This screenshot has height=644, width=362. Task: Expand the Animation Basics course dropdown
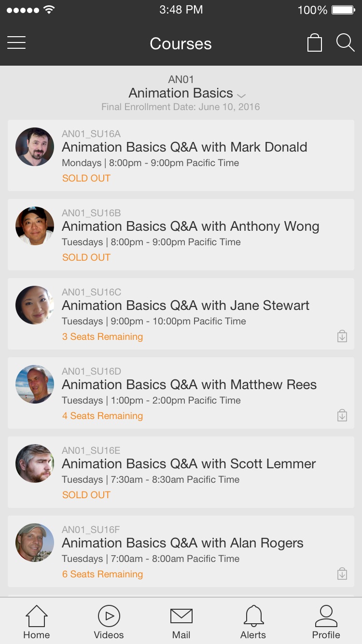coord(242,95)
